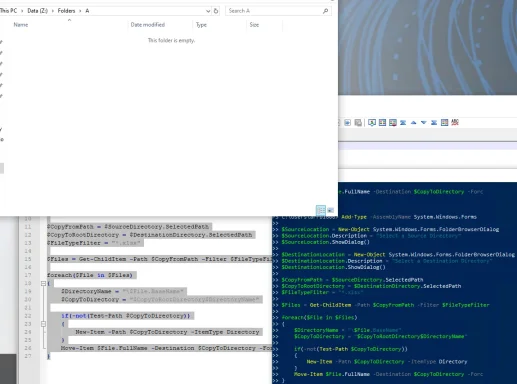Click the ABC spell-check toolbar icon
The height and width of the screenshot is (384, 517).
point(455,122)
